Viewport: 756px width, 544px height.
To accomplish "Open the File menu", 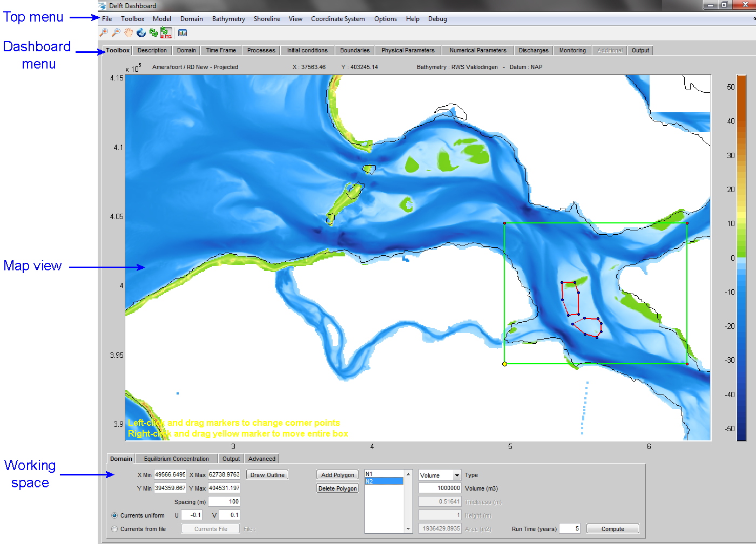I will [107, 19].
